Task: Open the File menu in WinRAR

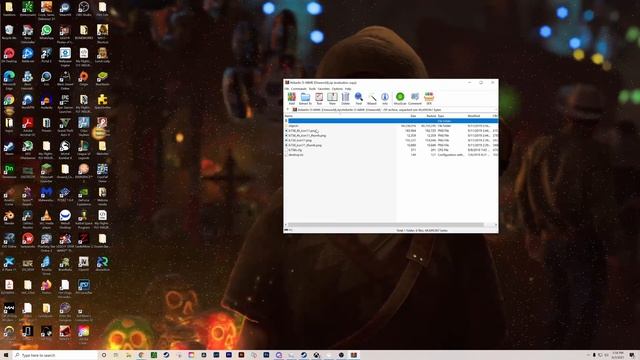Action: [x=287, y=89]
